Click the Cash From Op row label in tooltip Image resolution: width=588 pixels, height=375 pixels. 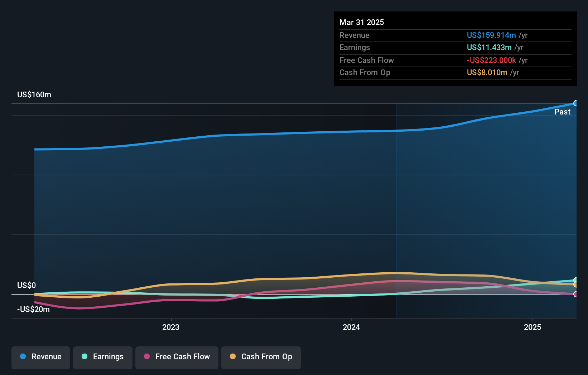(x=365, y=72)
